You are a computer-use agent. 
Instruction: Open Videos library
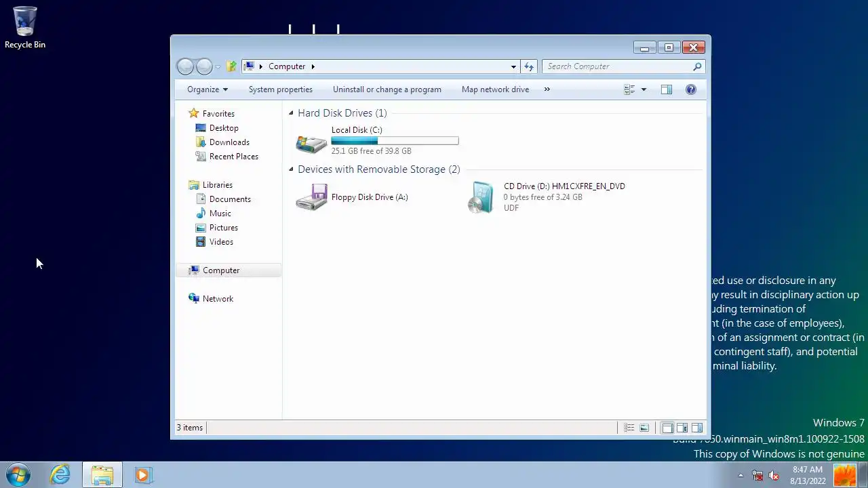coord(221,242)
